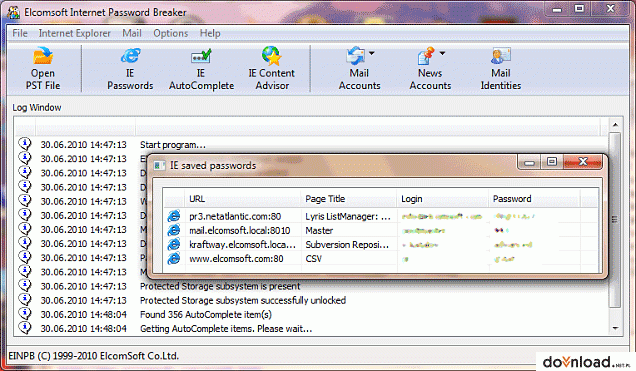Select the pr3.netatlantic.com:80 row
Screen dimensions: 636x371
coord(381,216)
